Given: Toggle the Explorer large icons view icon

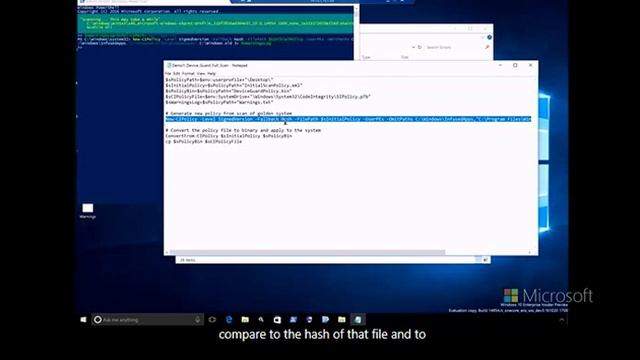Looking at the screenshot, I should tap(485, 260).
